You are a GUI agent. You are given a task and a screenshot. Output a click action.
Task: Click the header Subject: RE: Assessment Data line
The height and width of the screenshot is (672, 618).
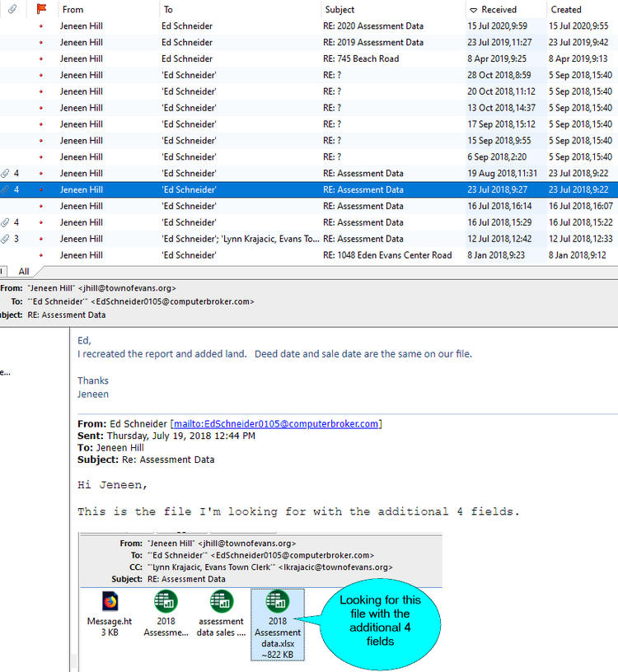(53, 315)
